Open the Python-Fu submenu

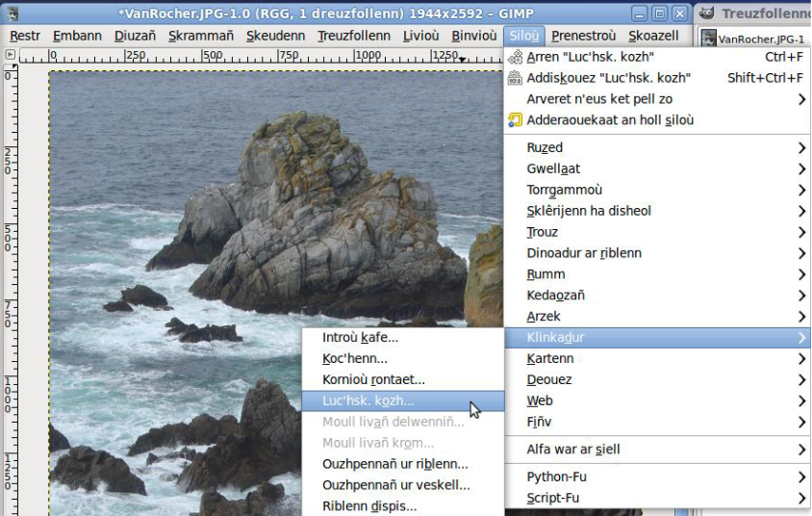[x=556, y=477]
